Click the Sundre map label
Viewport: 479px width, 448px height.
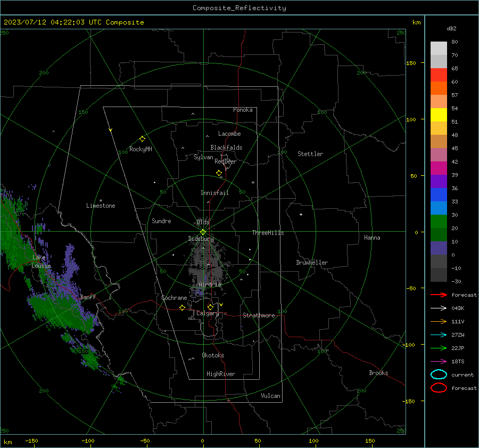pyautogui.click(x=161, y=221)
